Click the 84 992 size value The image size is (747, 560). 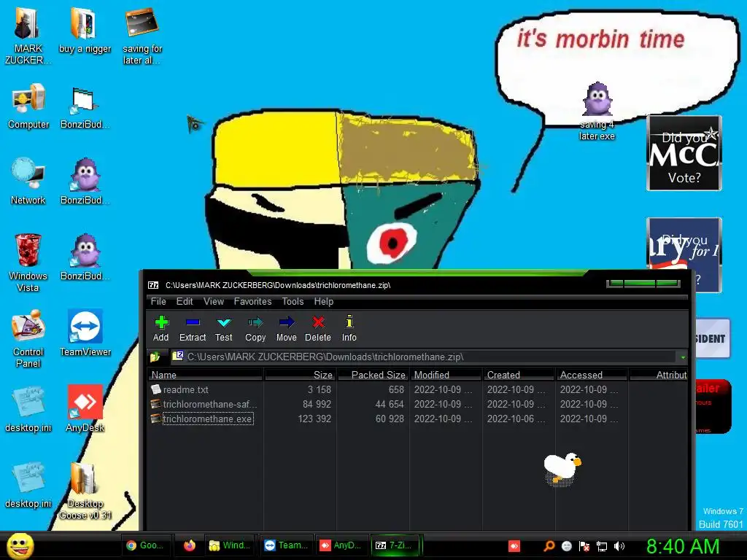317,404
